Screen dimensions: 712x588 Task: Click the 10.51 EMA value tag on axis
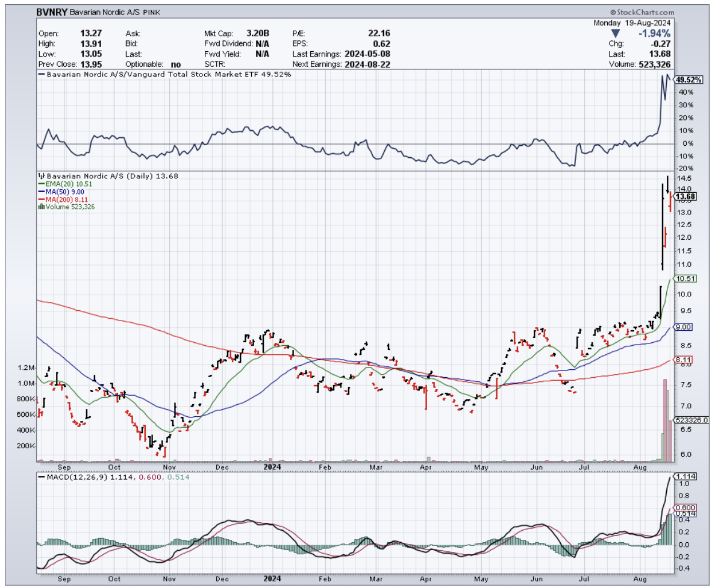tap(685, 278)
